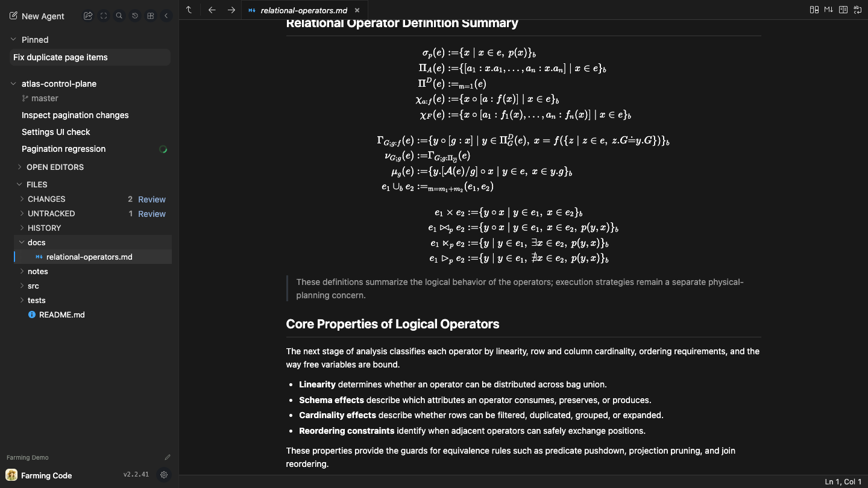Expand the OPEN EDITORS section
Image resolution: width=868 pixels, height=488 pixels.
point(55,167)
